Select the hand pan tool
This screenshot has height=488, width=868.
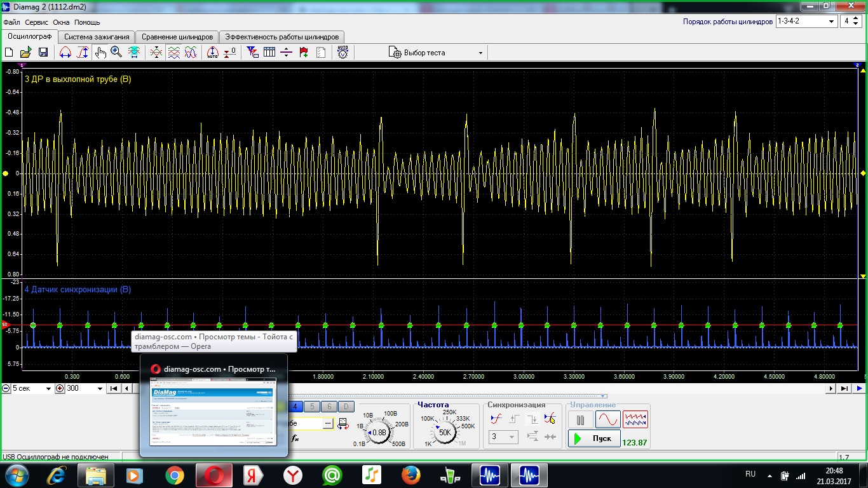100,53
